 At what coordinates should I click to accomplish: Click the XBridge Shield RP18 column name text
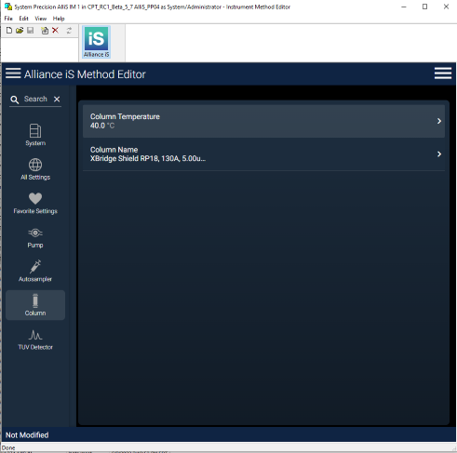[148, 158]
